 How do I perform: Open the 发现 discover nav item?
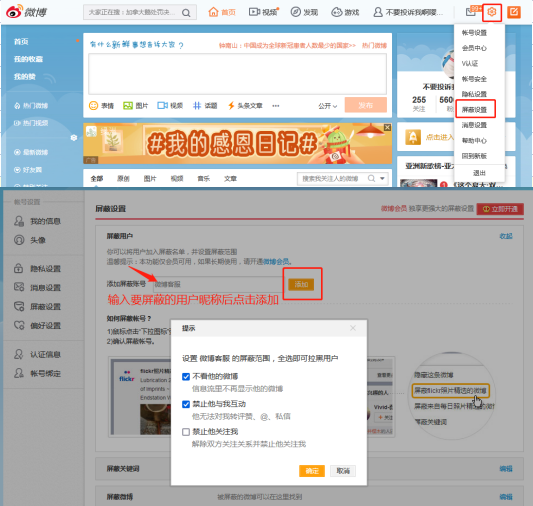304,12
